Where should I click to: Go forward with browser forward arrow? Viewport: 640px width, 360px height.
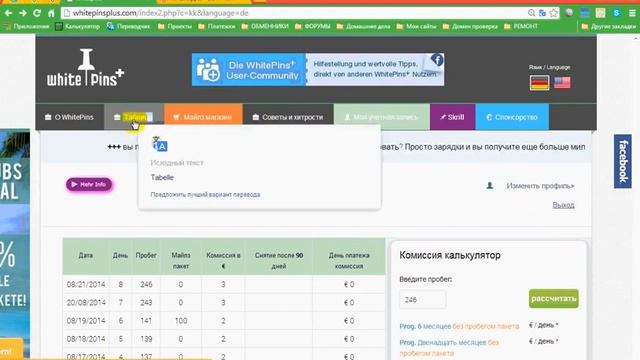pos(23,13)
